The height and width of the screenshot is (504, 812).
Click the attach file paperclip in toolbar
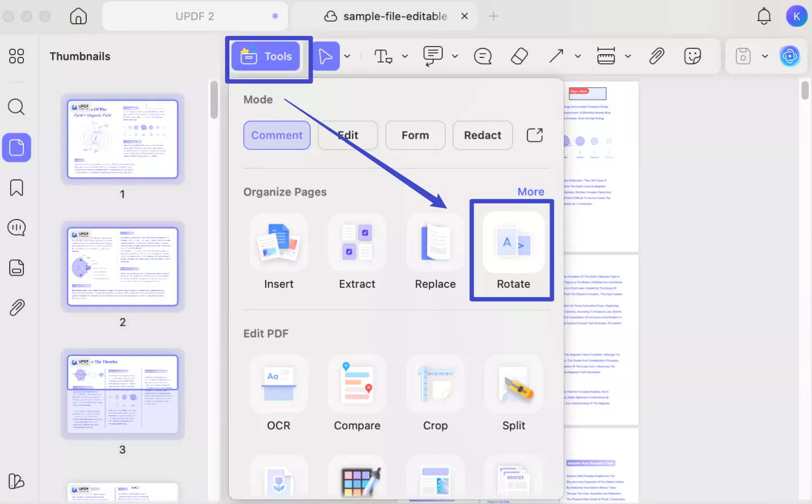click(656, 56)
